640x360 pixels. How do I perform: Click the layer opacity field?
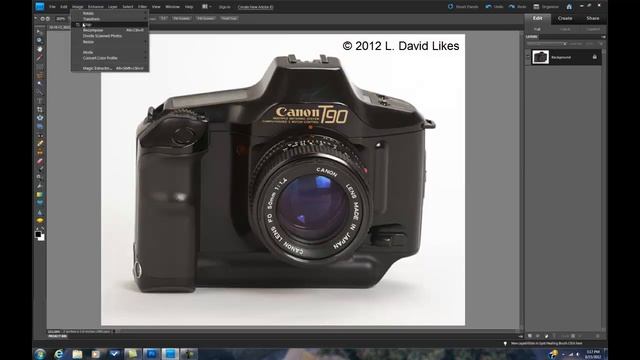tap(589, 44)
